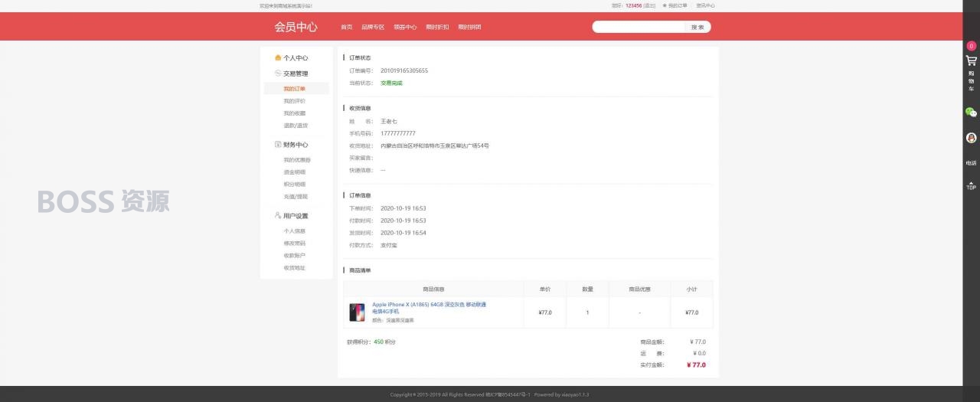The width and height of the screenshot is (980, 402).
Task: Open 限时拼团 in the navigation bar
Action: pyautogui.click(x=469, y=27)
